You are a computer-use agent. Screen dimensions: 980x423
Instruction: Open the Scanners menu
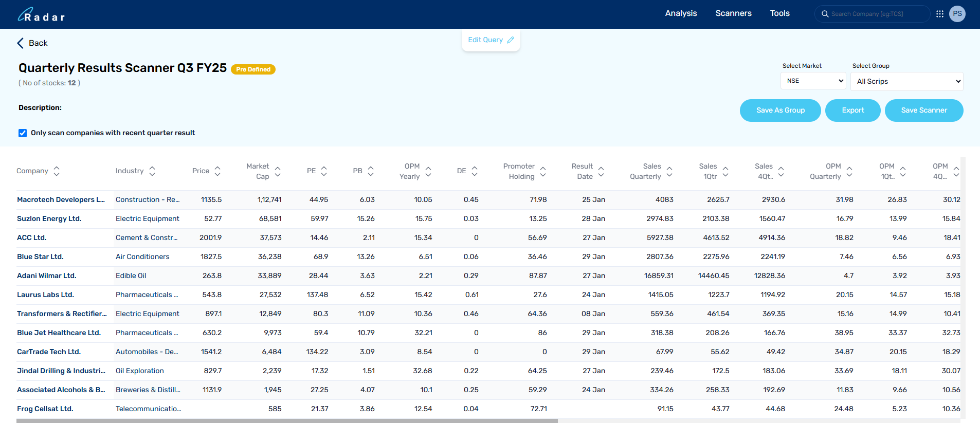[733, 13]
